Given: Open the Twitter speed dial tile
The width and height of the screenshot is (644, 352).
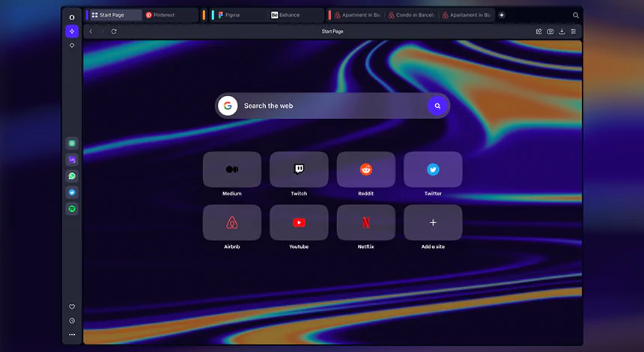Looking at the screenshot, I should point(433,169).
